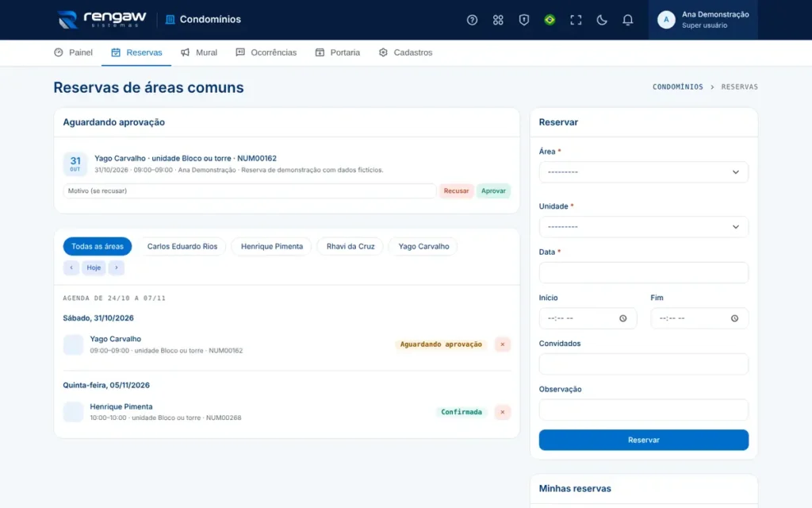Viewport: 812px width, 508px height.
Task: Open the Cadastros tab
Action: (x=405, y=52)
